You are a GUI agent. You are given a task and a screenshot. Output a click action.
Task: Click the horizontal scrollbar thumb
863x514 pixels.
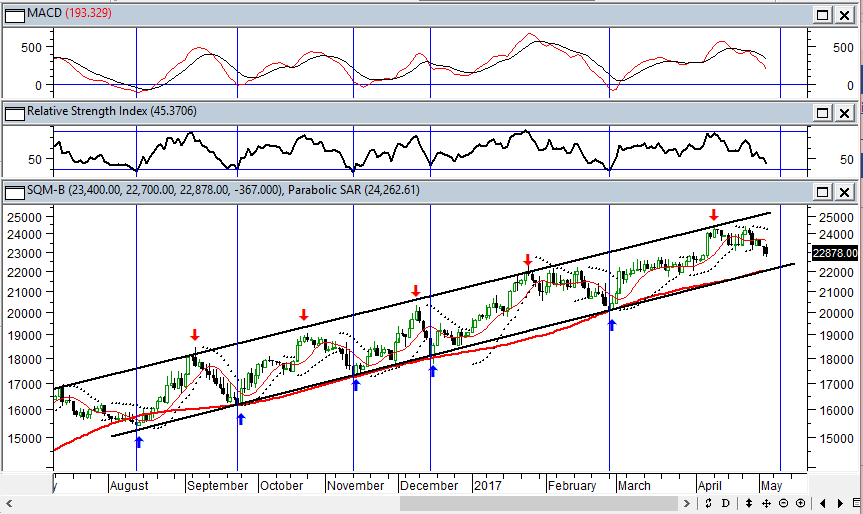[539, 503]
